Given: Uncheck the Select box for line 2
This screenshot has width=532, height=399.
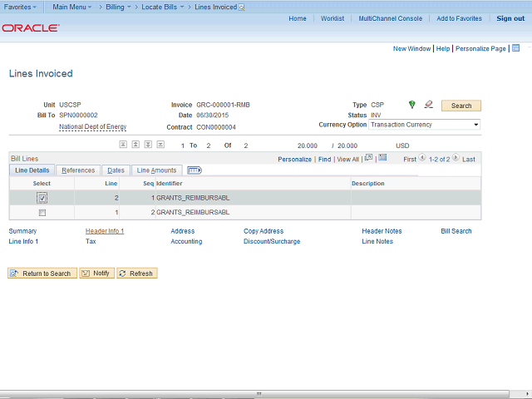Looking at the screenshot, I should [x=42, y=198].
